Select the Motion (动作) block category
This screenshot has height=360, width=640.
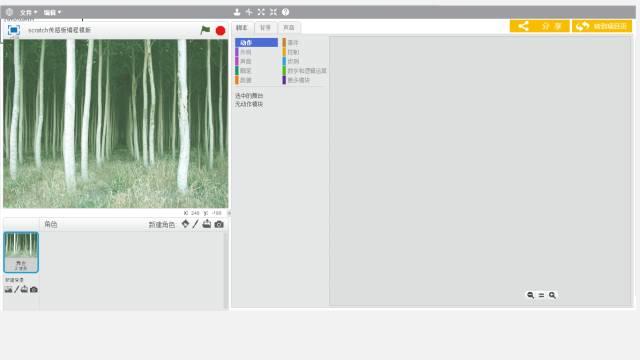[256, 42]
